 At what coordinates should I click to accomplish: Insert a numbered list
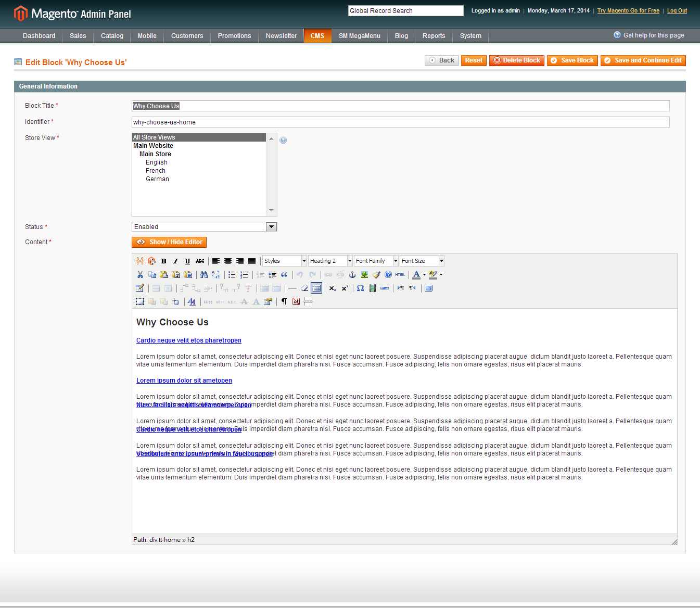(244, 275)
